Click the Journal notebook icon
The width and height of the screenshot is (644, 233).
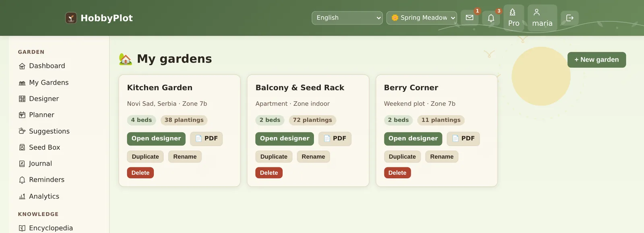[22, 164]
